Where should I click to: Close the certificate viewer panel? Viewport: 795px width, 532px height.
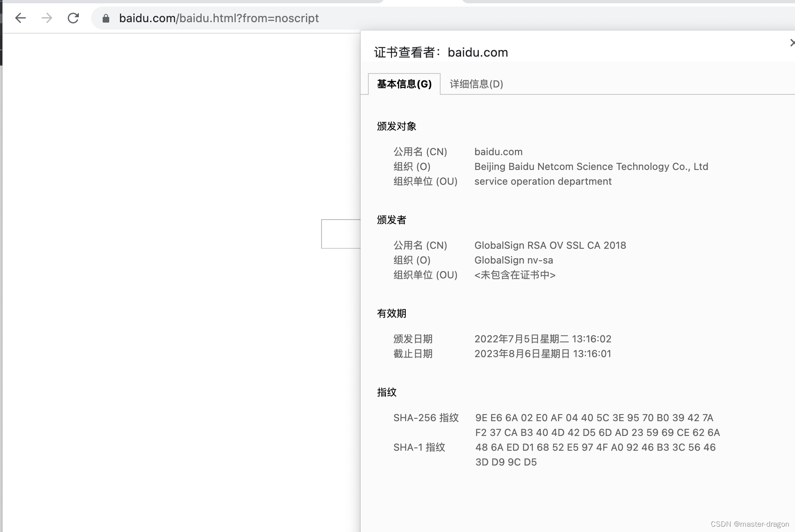tap(792, 43)
